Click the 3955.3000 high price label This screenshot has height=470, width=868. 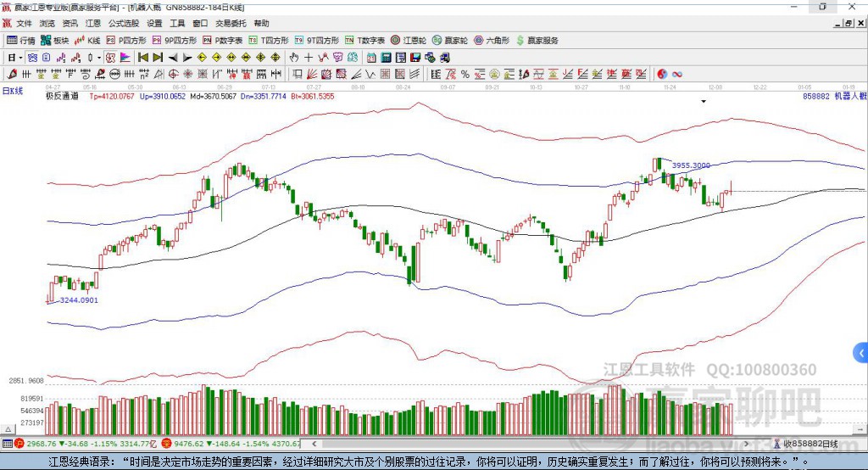click(691, 165)
